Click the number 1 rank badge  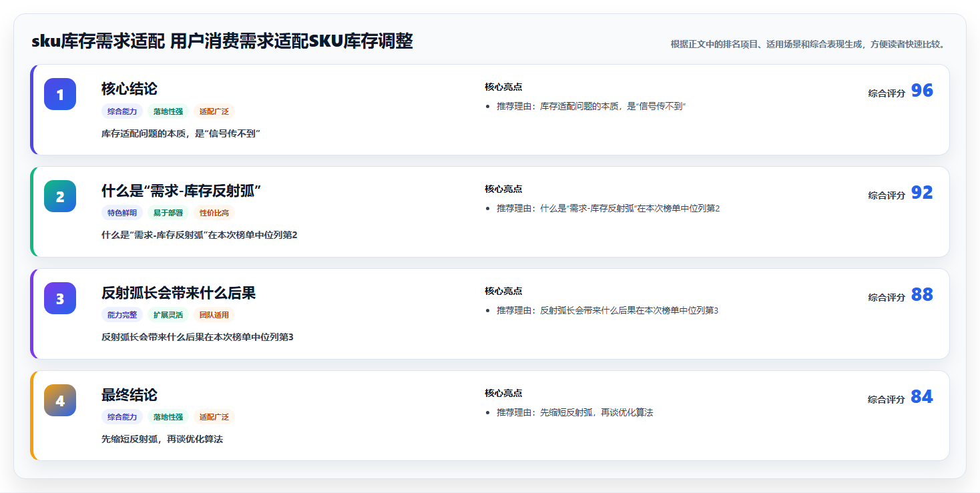60,94
